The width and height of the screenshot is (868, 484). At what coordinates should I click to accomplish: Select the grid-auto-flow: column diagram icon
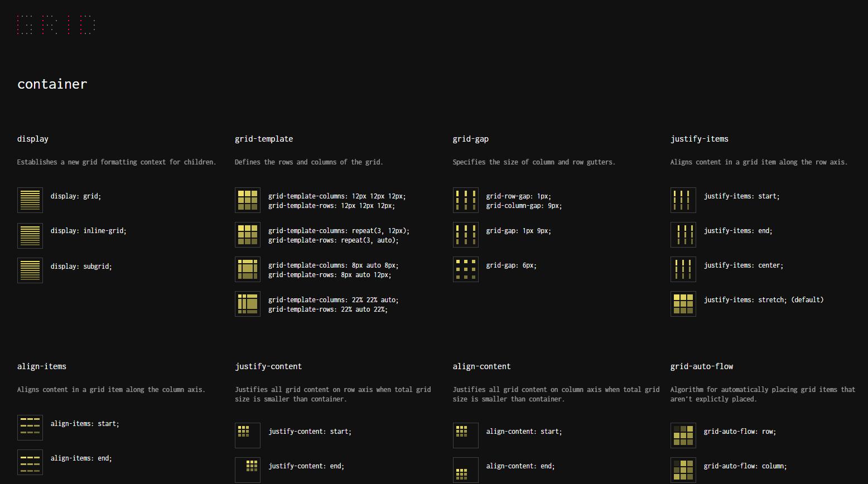(683, 470)
